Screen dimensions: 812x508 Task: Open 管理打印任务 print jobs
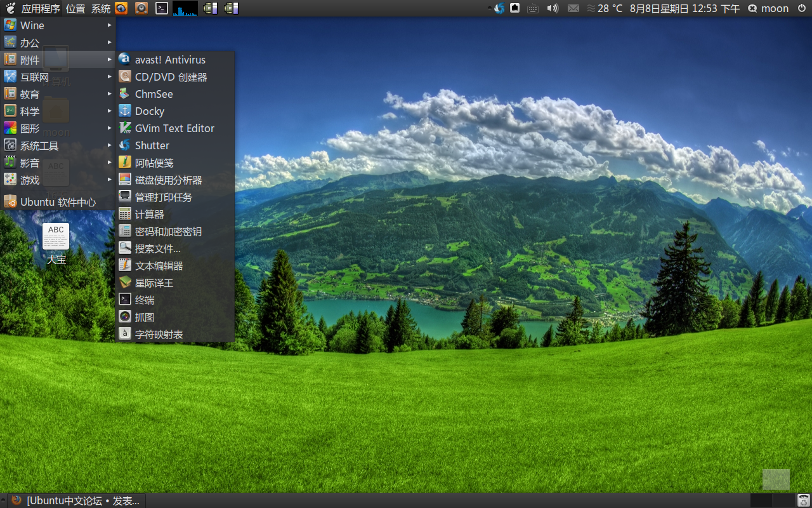pyautogui.click(x=175, y=197)
